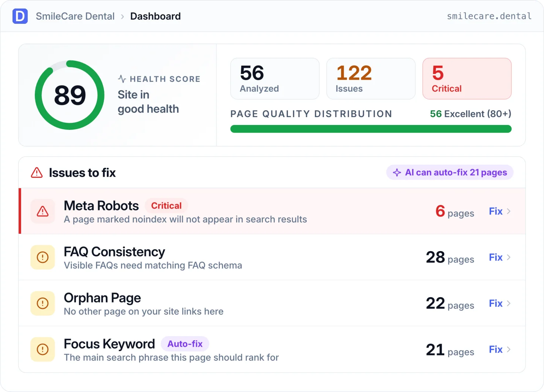Click Fix for FAQ Consistency
Screen dimensions: 544x392
496,257
